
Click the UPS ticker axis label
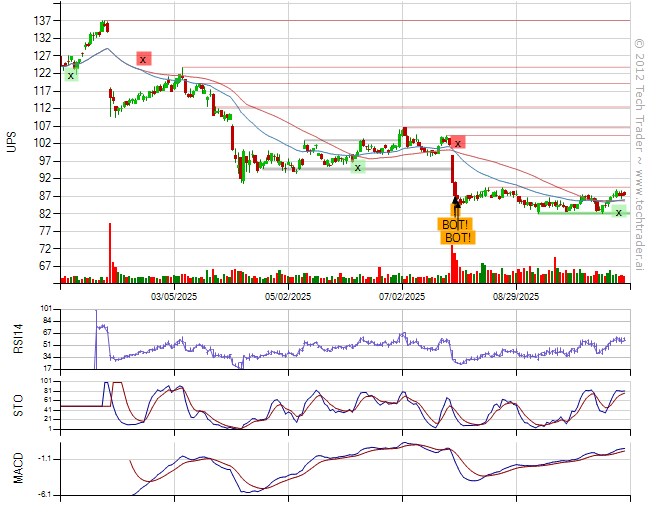[x=12, y=142]
